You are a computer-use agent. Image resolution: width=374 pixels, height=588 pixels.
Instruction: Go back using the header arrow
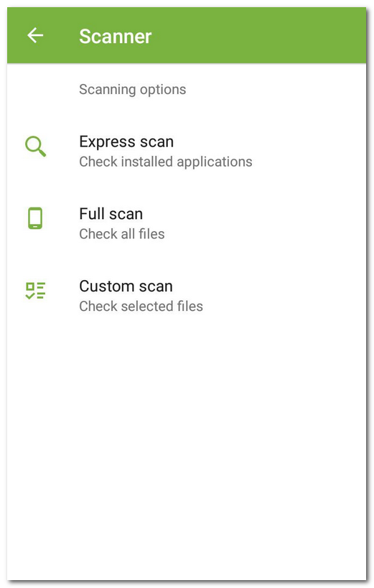35,36
